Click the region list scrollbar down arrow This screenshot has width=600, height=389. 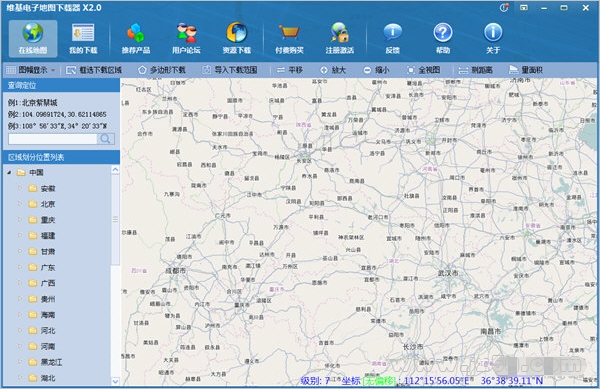[x=115, y=381]
